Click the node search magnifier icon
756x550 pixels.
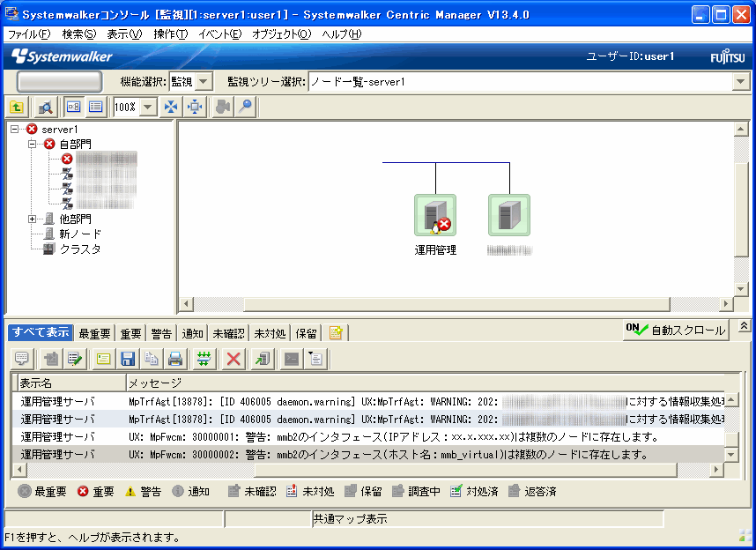pyautogui.click(x=45, y=107)
